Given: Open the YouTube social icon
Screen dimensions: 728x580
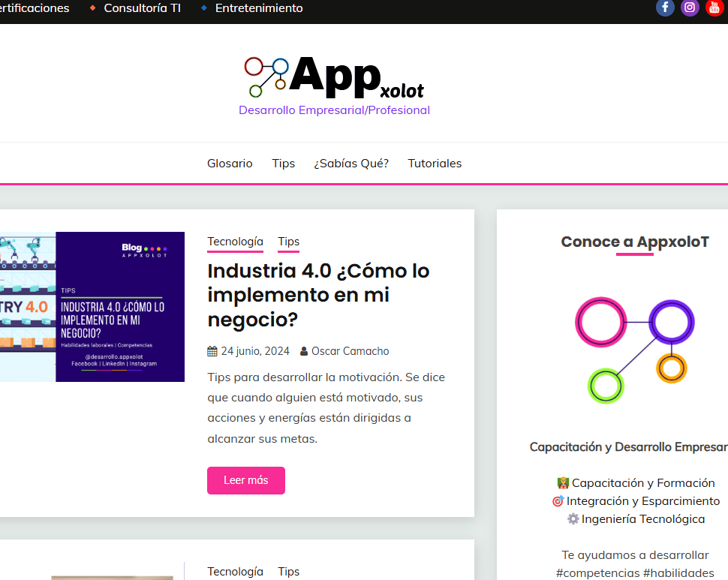Looking at the screenshot, I should 714,8.
